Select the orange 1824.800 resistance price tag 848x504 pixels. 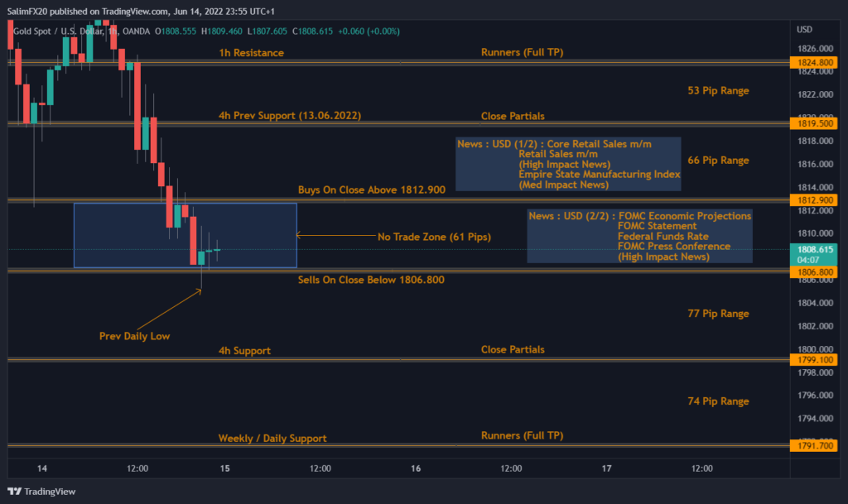point(815,61)
